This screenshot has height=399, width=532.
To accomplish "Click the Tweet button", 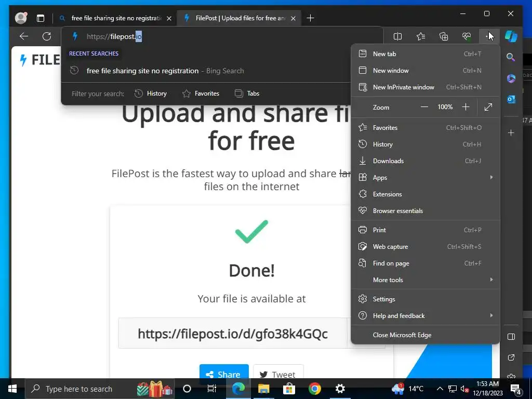I will coord(278,371).
